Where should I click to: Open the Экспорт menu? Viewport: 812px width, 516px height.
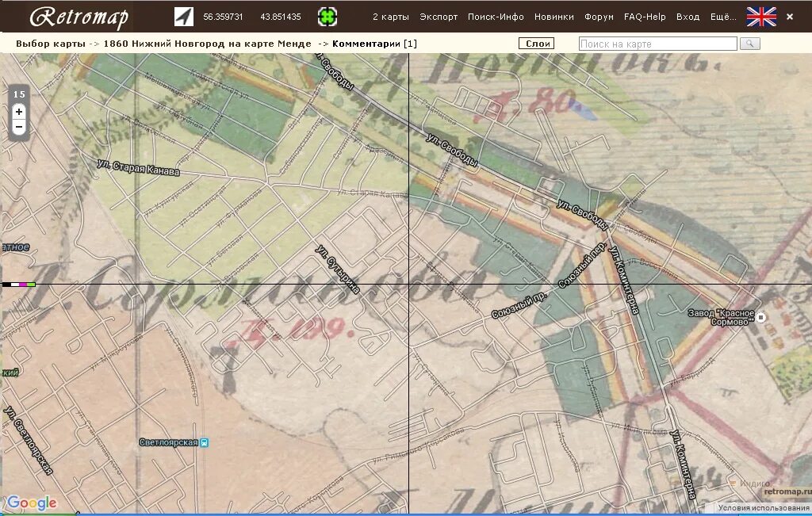click(x=439, y=17)
